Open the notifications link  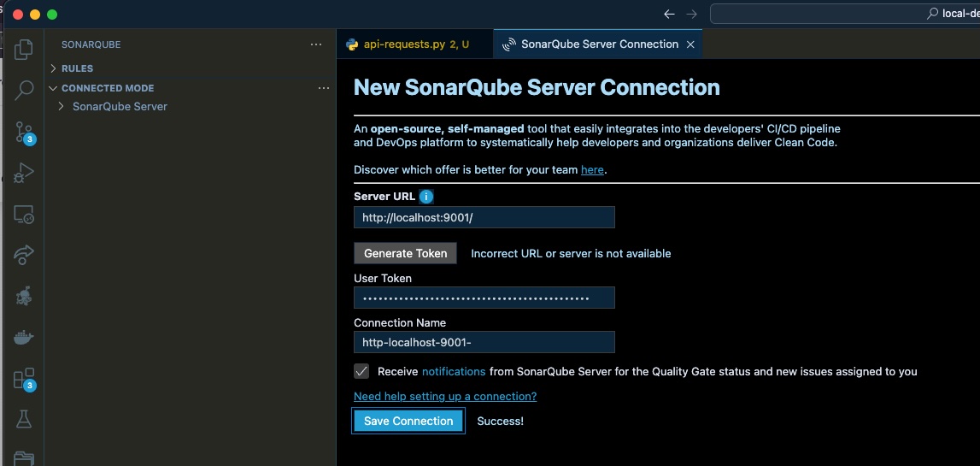click(454, 372)
